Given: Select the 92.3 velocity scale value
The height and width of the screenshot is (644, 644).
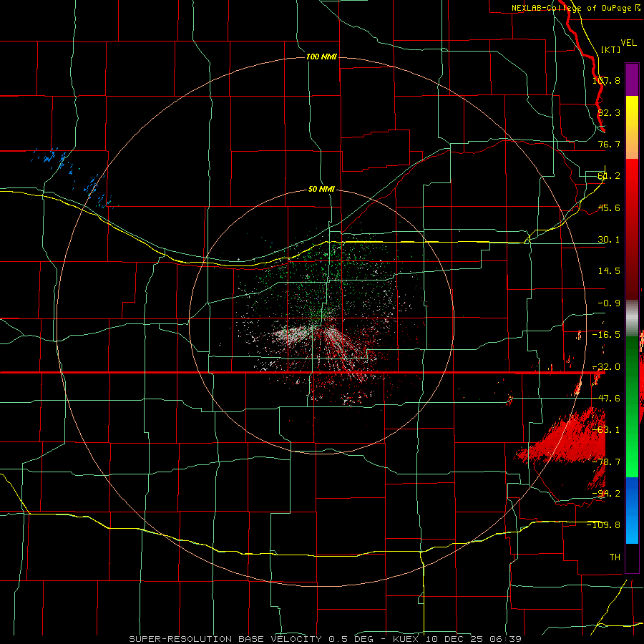Looking at the screenshot, I should click(609, 112).
